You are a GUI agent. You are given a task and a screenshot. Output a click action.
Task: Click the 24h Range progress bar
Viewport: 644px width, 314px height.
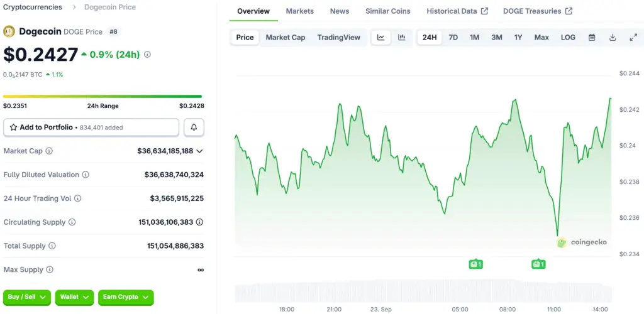pos(103,96)
